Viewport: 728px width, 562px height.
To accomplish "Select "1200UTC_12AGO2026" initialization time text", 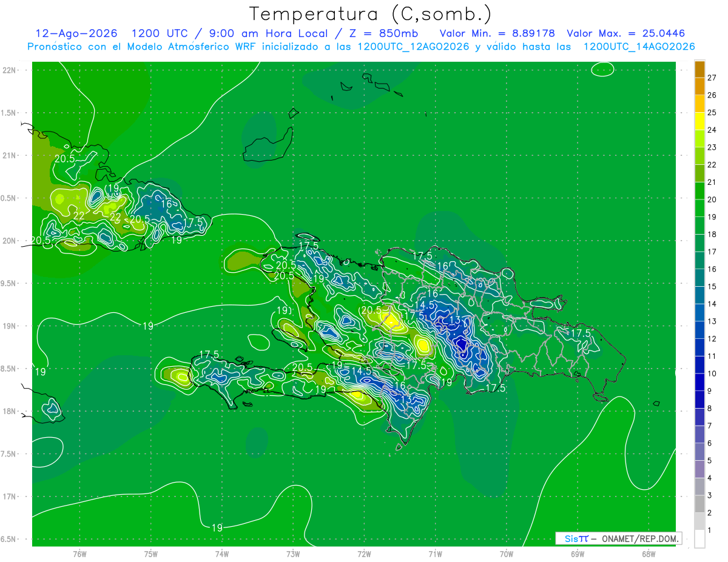I will coord(413,47).
